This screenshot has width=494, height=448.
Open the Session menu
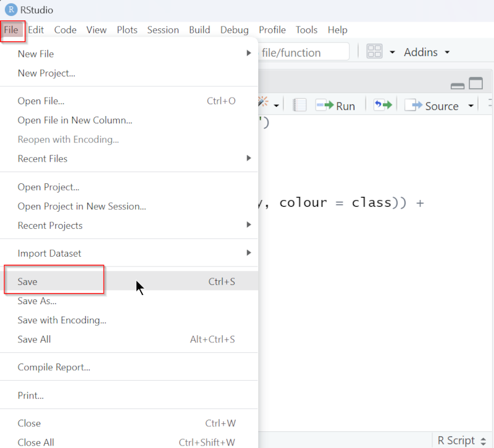tap(163, 30)
